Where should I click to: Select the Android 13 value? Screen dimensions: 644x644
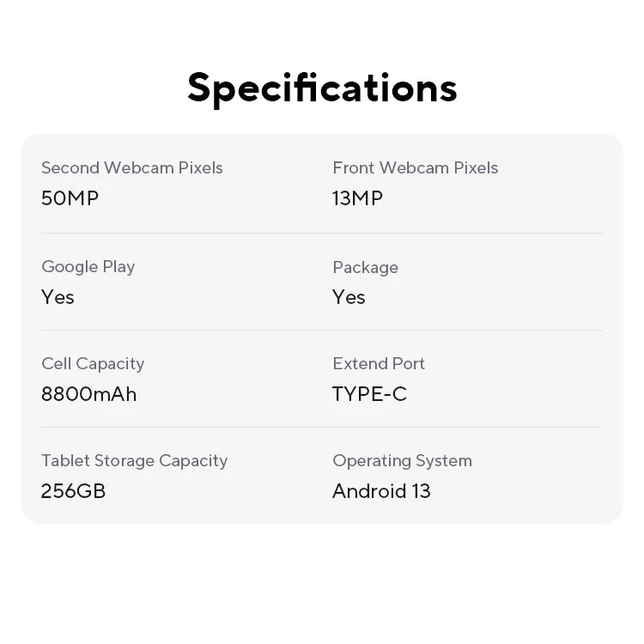(x=381, y=491)
